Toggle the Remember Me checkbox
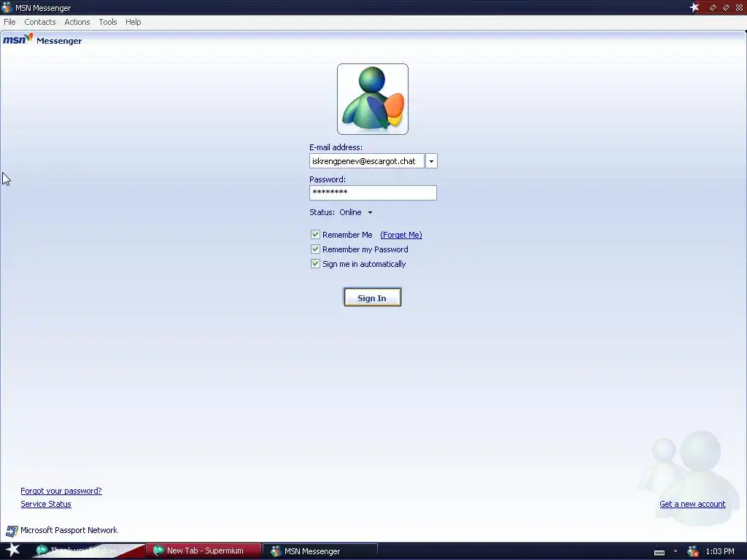Image resolution: width=747 pixels, height=560 pixels. click(x=315, y=234)
